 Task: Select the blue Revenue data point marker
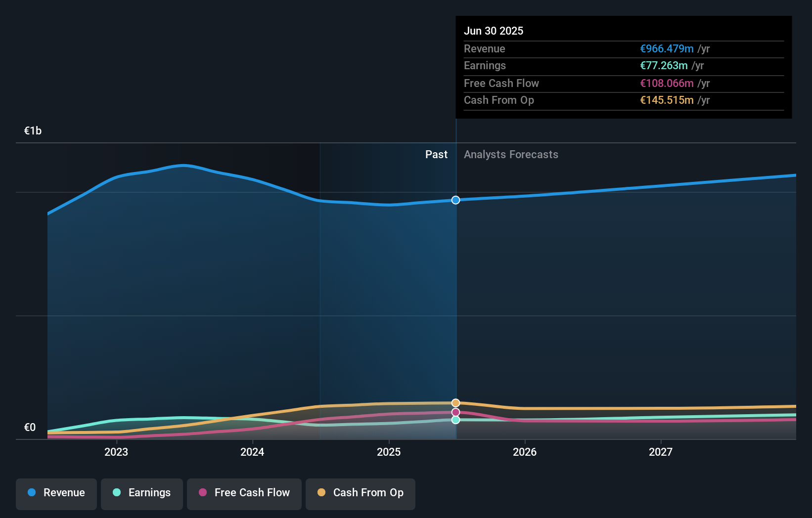455,200
